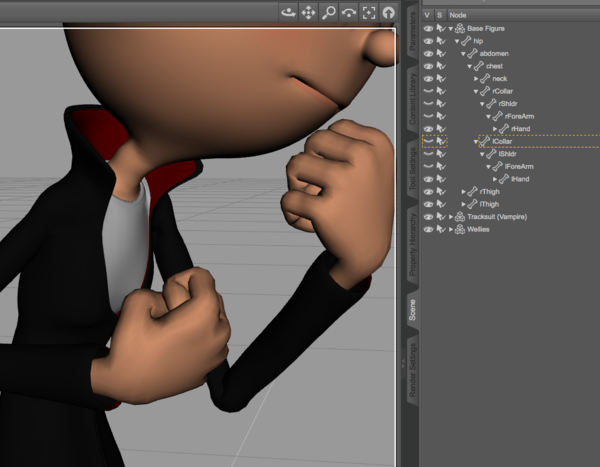Image resolution: width=600 pixels, height=467 pixels.
Task: Select the pan camera viewport icon
Action: (x=308, y=13)
